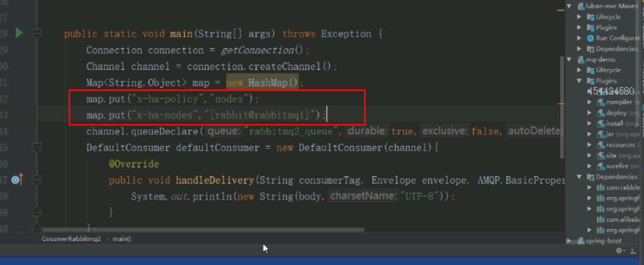Click the overriding method gutter icon
Screen dimensions: 644x265
17,179
